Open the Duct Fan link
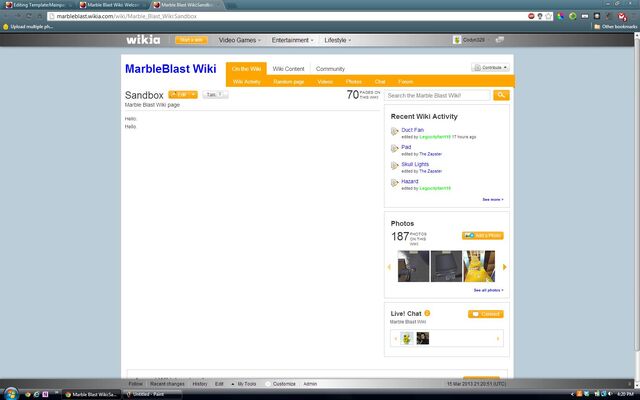Viewport: 640px width, 400px height. pos(412,130)
